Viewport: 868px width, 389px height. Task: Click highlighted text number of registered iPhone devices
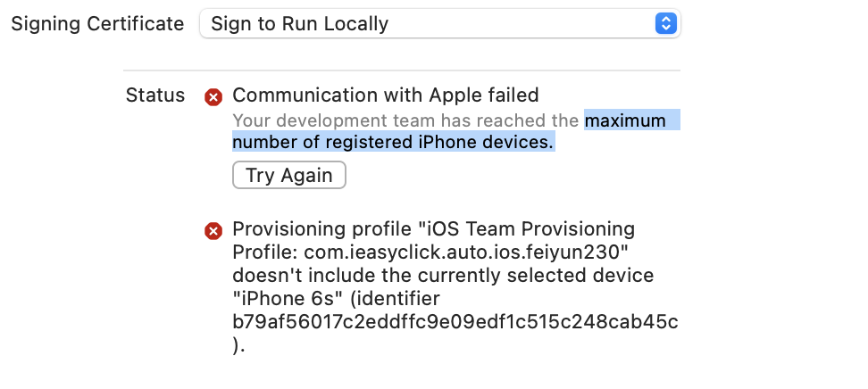tap(393, 142)
